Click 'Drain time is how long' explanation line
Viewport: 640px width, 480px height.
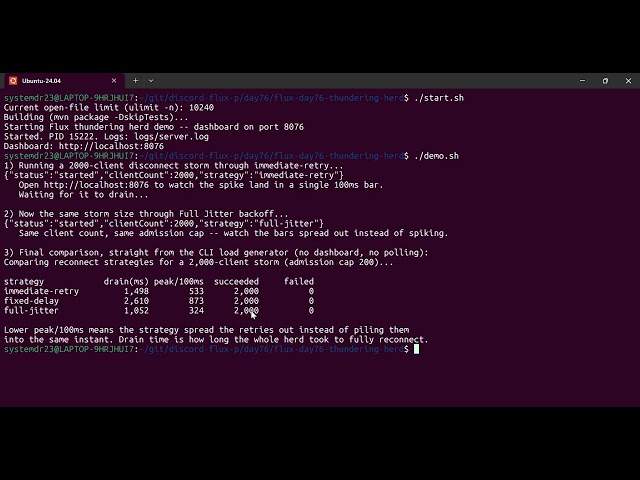273,340
